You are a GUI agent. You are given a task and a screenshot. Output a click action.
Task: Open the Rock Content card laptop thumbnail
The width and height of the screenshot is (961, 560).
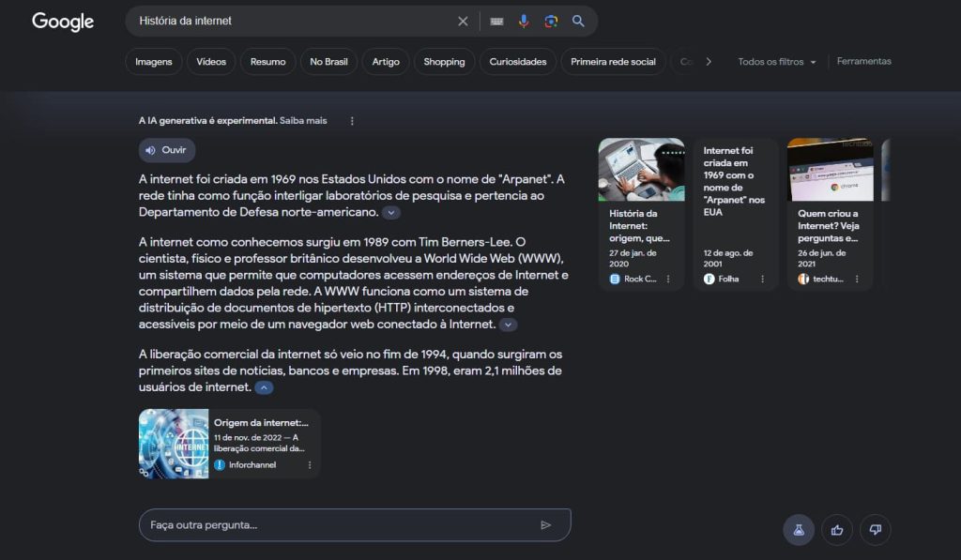click(642, 170)
